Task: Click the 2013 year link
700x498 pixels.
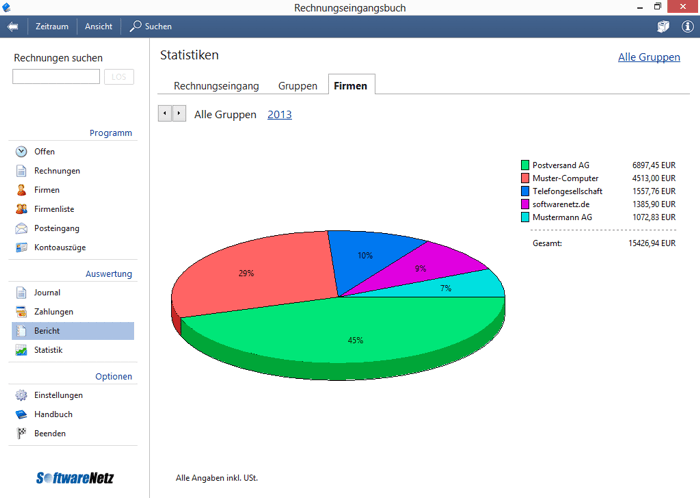Action: 279,115
